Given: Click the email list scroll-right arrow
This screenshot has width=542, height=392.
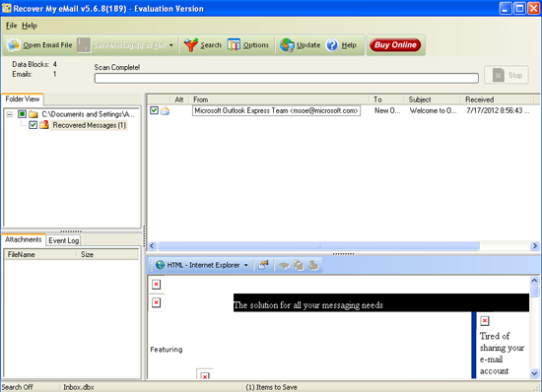Looking at the screenshot, I should point(535,246).
